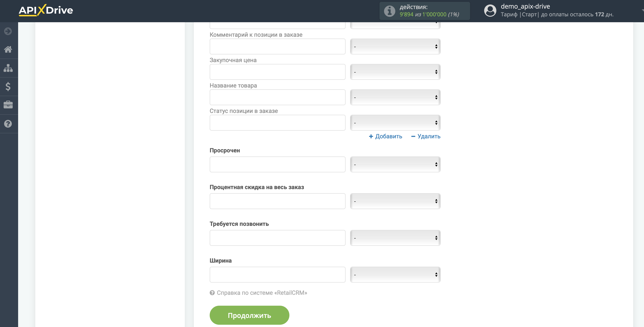Viewport: 644px width, 327px height.
Task: Click the Просрочен input field
Action: (277, 164)
